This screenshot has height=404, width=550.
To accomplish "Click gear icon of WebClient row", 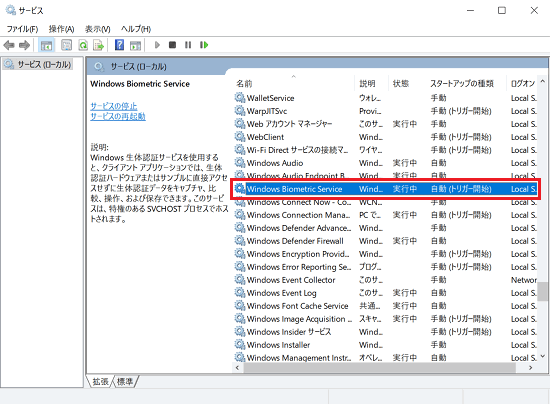I will coord(240,137).
